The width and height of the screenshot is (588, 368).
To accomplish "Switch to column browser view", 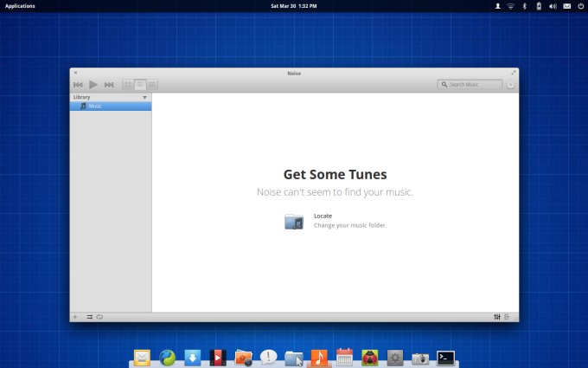I will tap(152, 85).
